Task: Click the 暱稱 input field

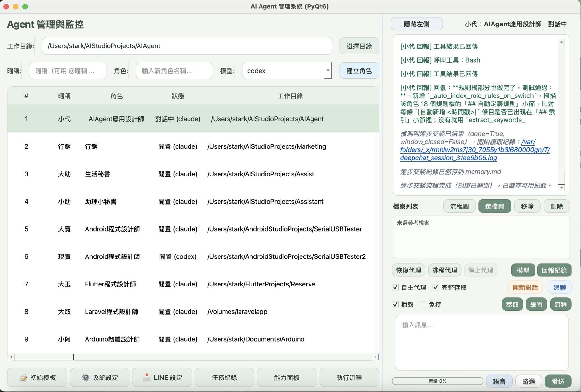Action: [x=68, y=71]
